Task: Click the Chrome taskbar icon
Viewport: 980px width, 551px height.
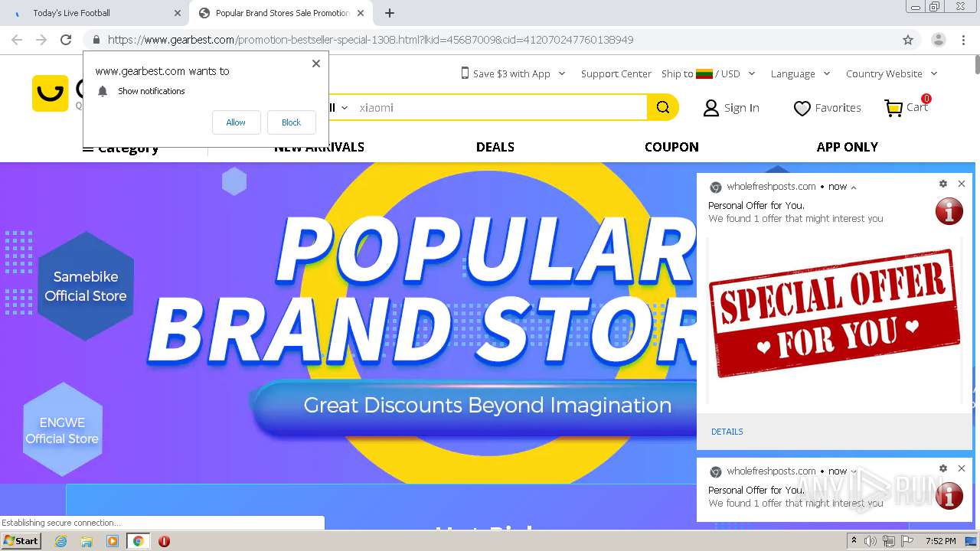Action: (138, 541)
